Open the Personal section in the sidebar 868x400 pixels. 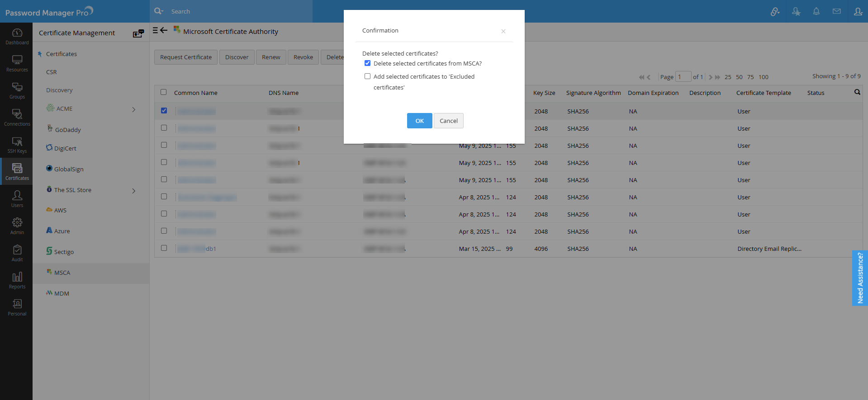[17, 307]
